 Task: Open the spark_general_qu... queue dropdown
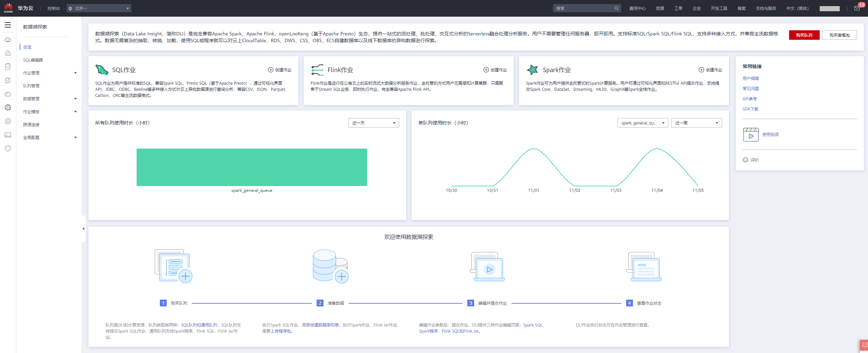pos(643,123)
